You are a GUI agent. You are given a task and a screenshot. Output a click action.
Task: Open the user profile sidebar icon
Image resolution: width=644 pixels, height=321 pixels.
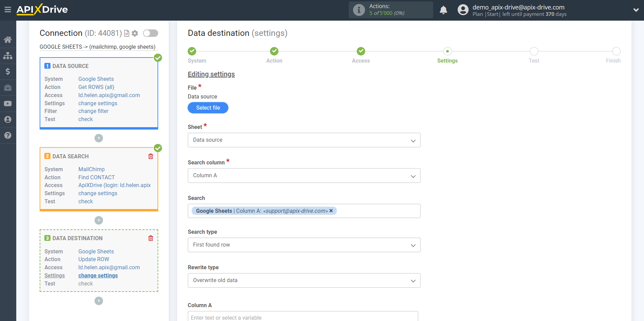tap(8, 119)
